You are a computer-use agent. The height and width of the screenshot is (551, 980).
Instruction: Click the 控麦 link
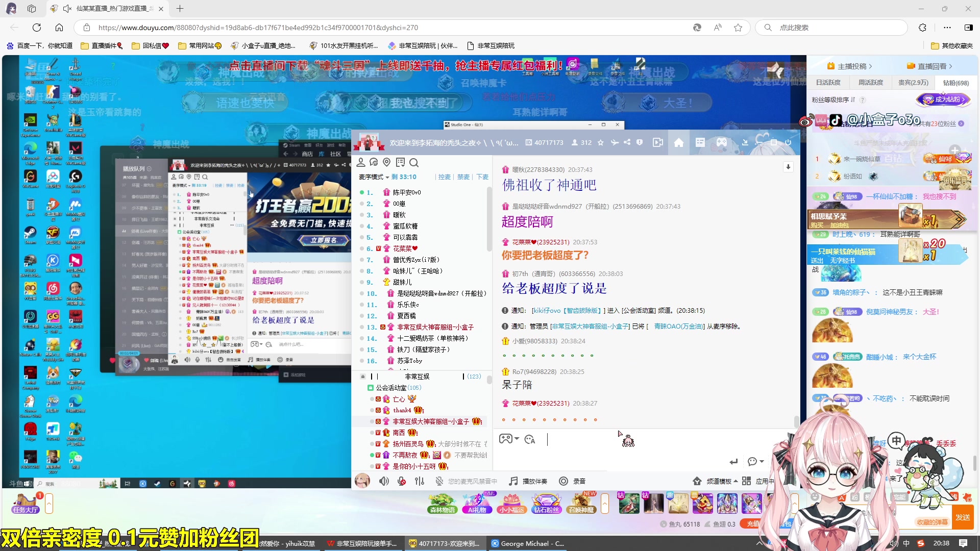(x=444, y=177)
